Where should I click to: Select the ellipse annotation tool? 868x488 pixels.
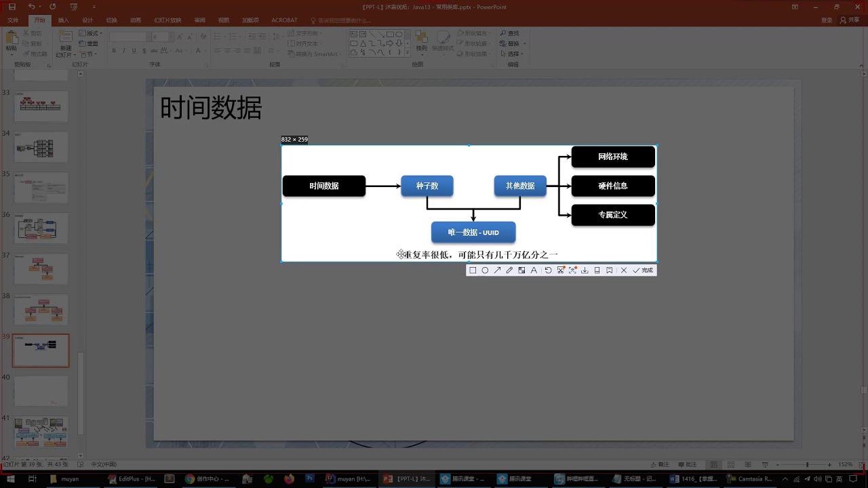click(485, 270)
